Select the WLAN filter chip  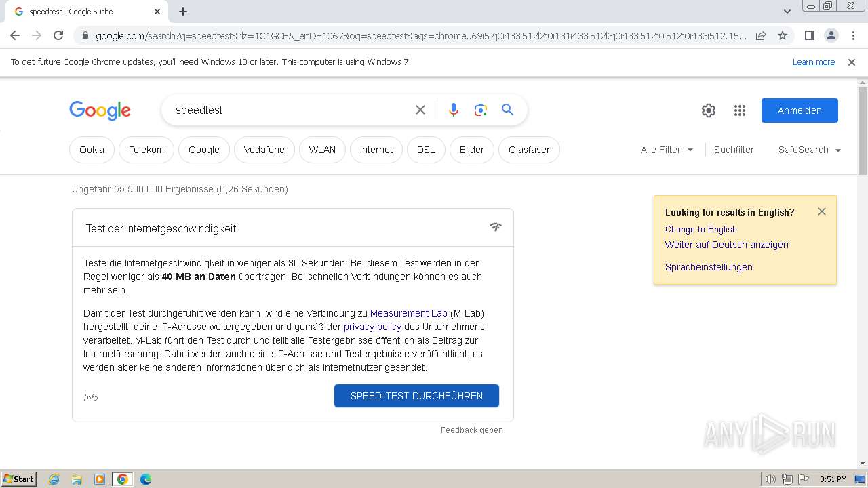click(322, 150)
